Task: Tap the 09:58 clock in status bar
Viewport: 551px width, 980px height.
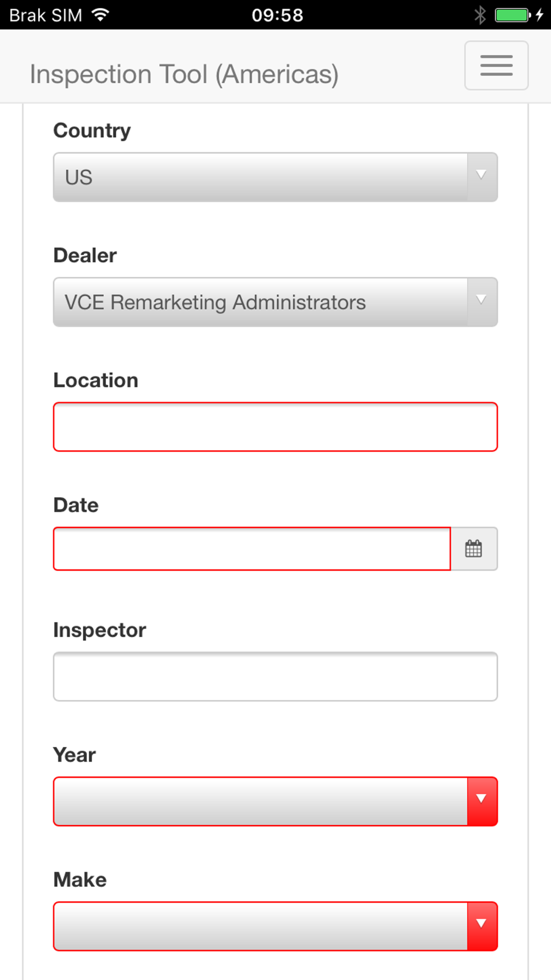Action: pos(277,15)
